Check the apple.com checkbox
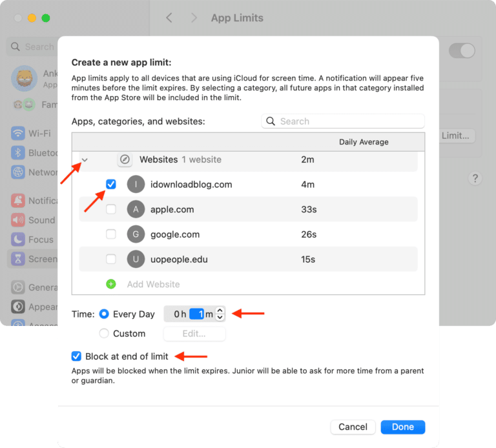The width and height of the screenshot is (496, 448). coord(110,209)
